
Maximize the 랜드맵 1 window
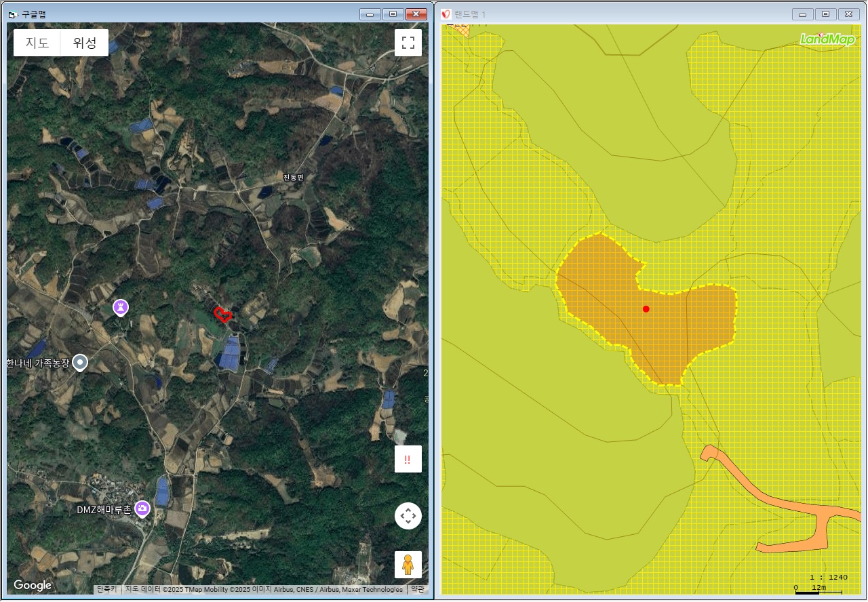(x=825, y=14)
